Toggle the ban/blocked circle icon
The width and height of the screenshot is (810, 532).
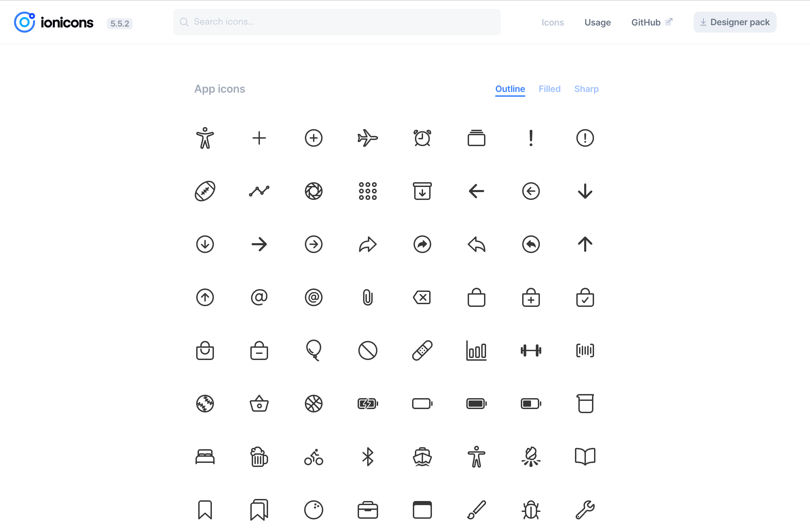click(x=368, y=350)
